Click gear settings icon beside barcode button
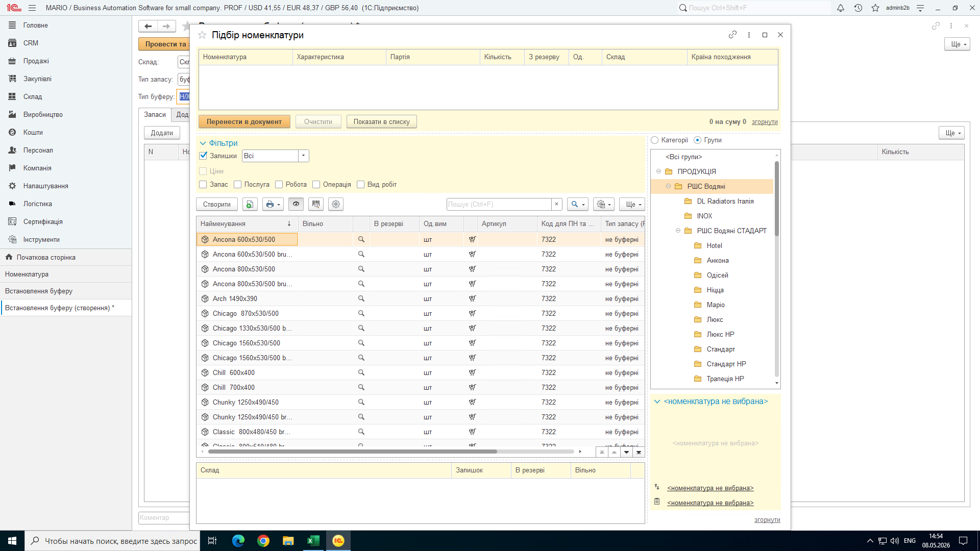This screenshot has width=980, height=551. pyautogui.click(x=336, y=204)
